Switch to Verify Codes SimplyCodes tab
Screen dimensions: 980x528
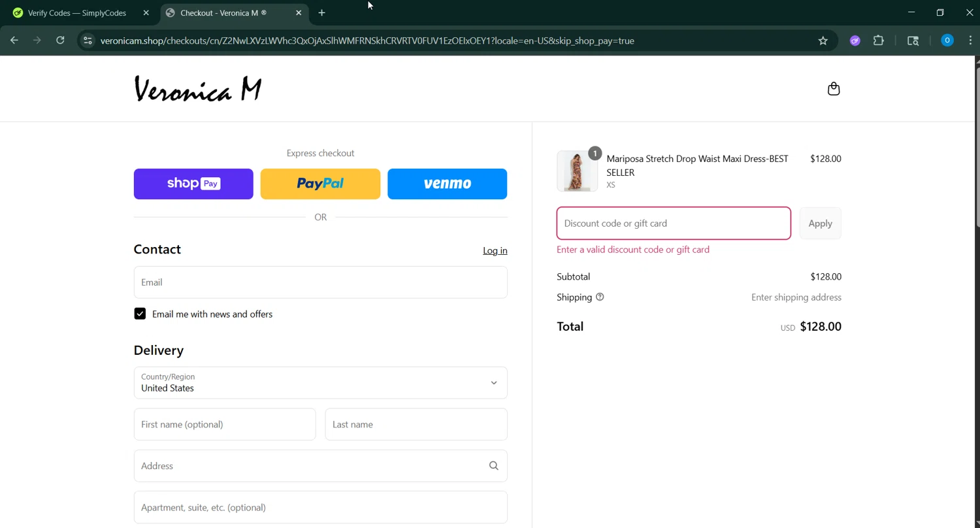click(77, 13)
